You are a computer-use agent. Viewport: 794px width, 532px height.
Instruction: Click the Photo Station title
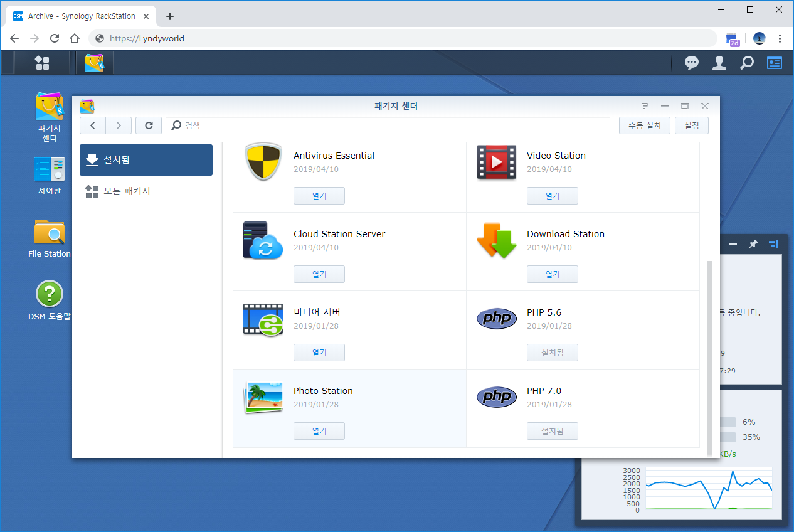coord(323,391)
